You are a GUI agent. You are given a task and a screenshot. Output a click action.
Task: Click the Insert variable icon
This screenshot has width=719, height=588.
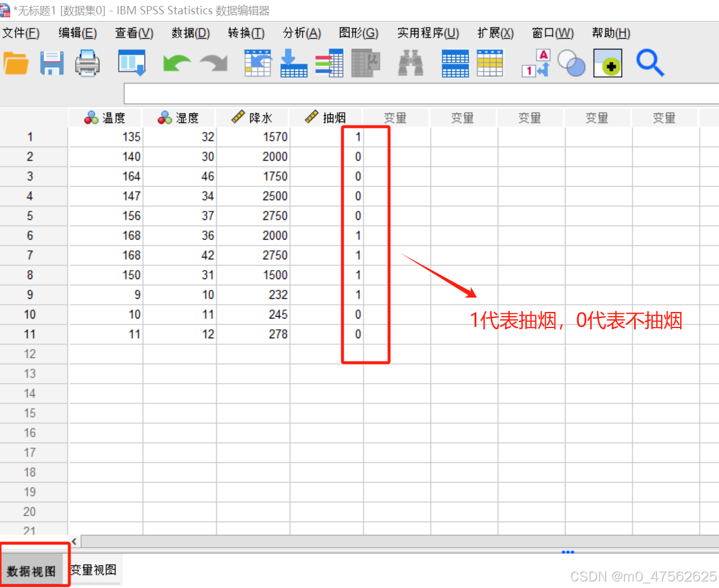[490, 63]
